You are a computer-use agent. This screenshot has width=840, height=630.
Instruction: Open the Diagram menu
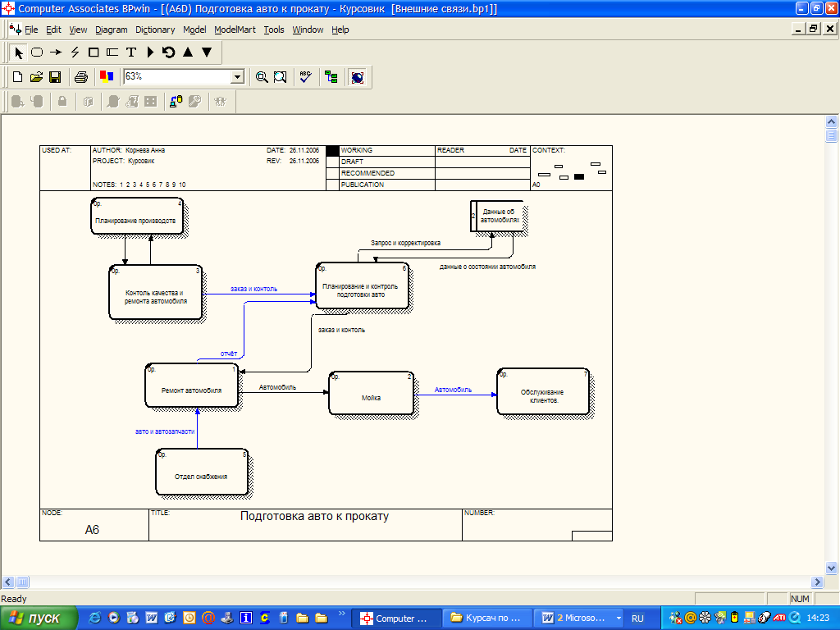[x=112, y=30]
